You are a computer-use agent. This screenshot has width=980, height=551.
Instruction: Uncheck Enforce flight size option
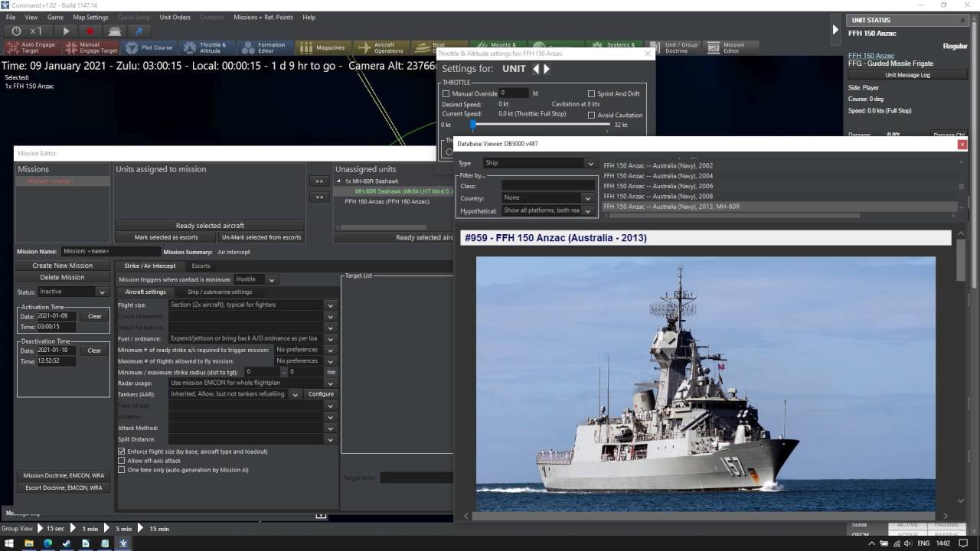coord(121,452)
